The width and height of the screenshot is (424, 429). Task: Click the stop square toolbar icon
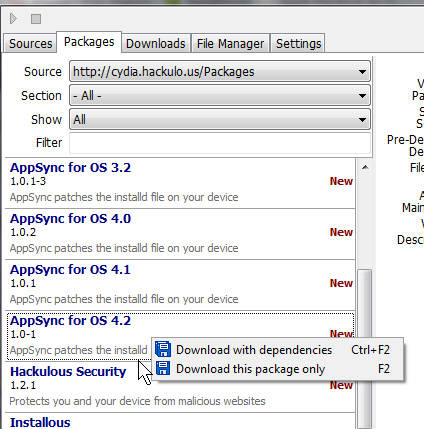(36, 19)
